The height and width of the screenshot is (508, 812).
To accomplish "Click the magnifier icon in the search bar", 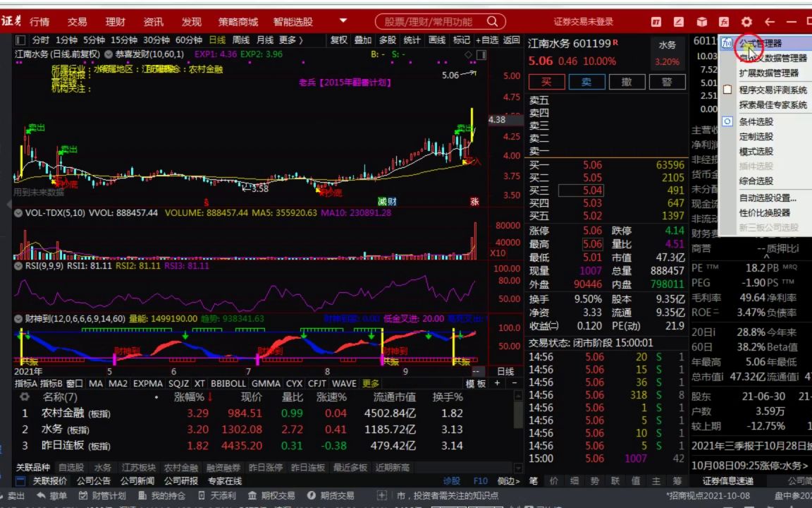I will [491, 21].
